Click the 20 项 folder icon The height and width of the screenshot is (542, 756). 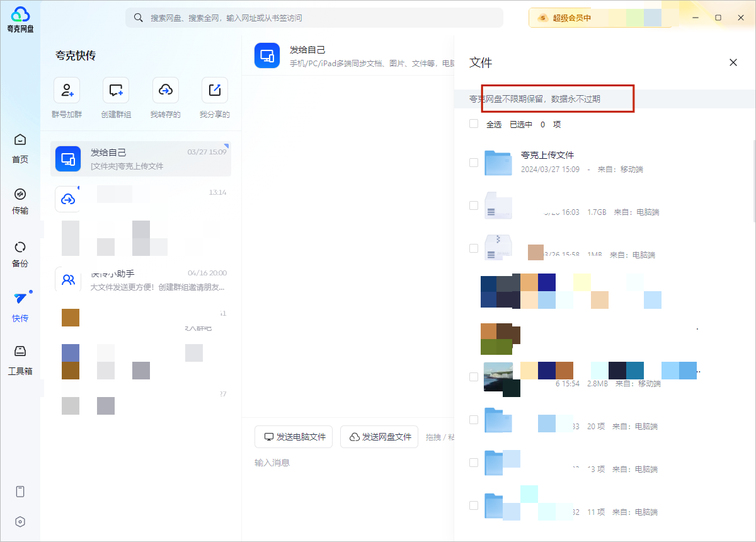pyautogui.click(x=498, y=419)
